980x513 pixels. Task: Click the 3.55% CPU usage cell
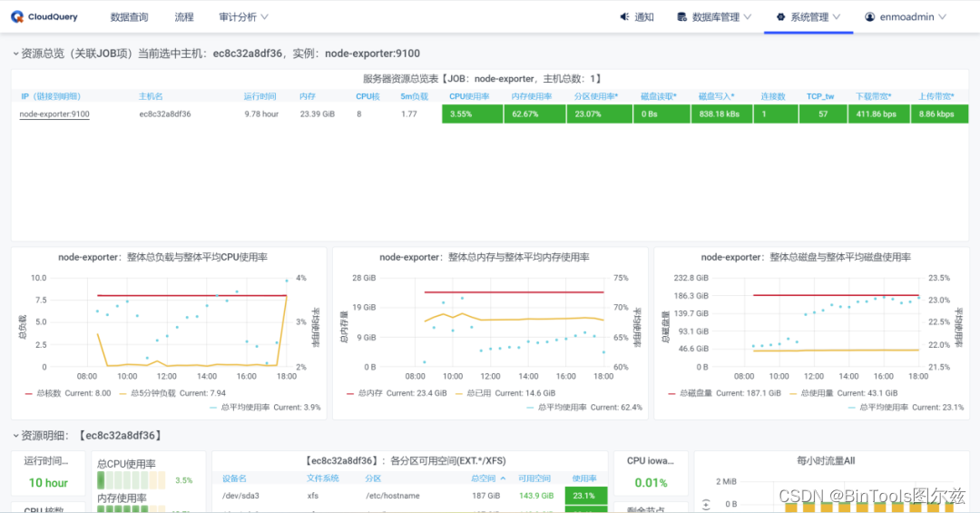pyautogui.click(x=472, y=113)
